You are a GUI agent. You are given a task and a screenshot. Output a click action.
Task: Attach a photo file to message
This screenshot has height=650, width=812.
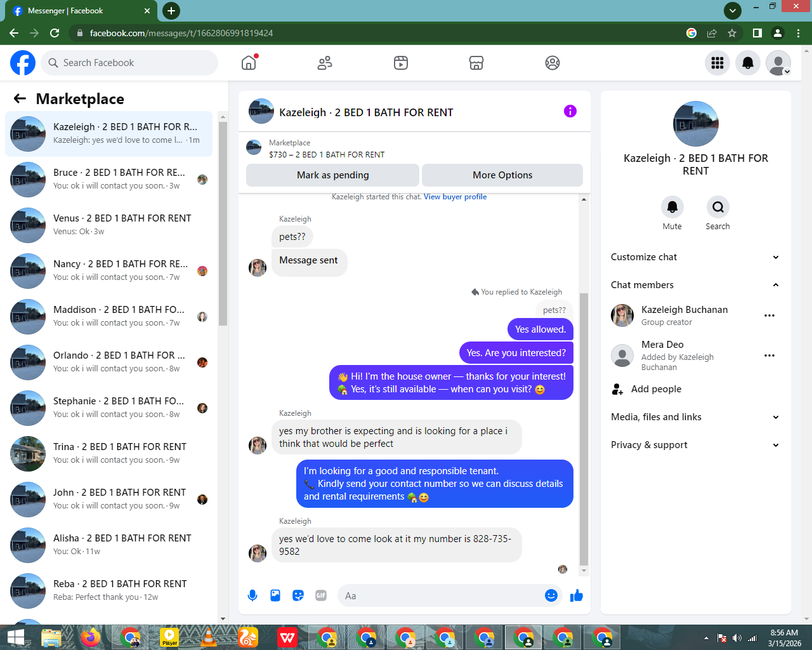(x=275, y=595)
